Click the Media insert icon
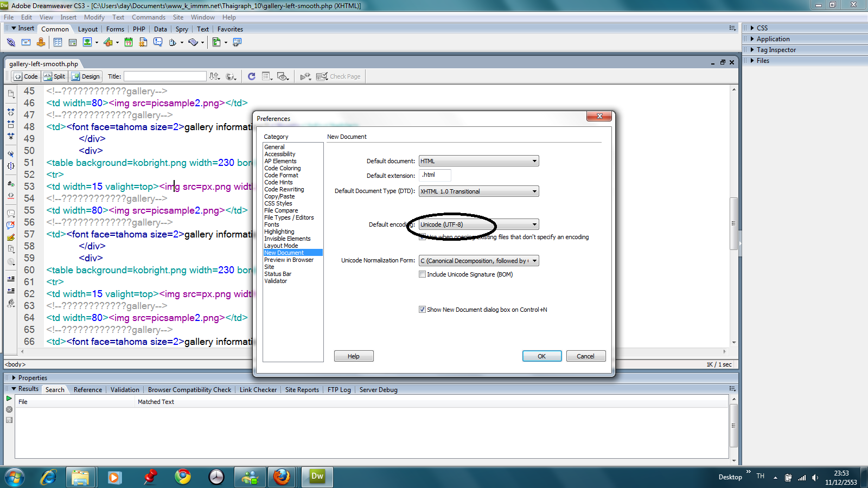The width and height of the screenshot is (868, 488). (x=108, y=42)
